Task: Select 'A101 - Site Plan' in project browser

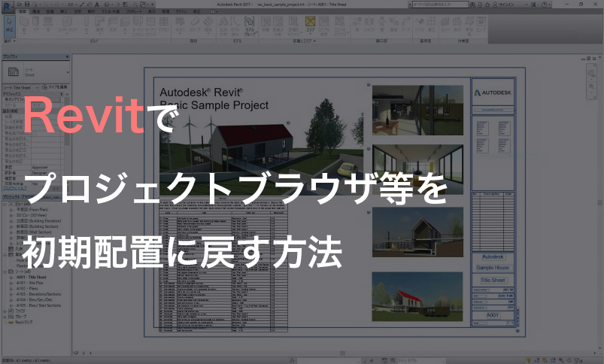Action: click(29, 283)
